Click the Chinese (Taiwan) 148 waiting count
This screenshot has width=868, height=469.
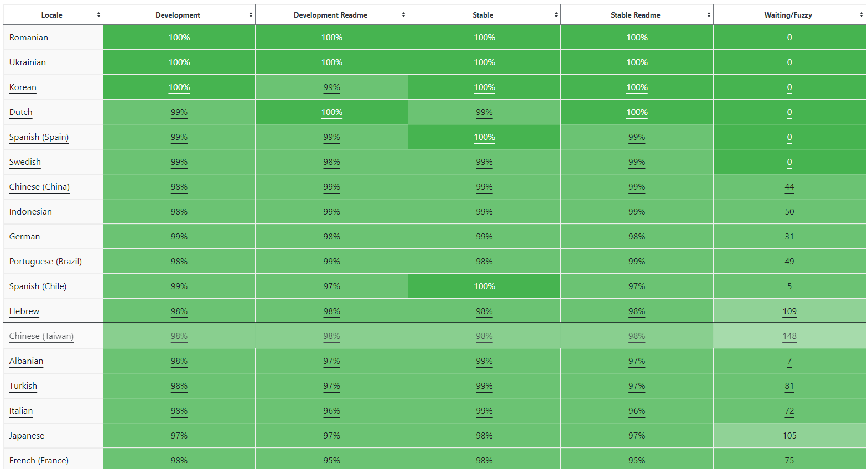pos(789,336)
